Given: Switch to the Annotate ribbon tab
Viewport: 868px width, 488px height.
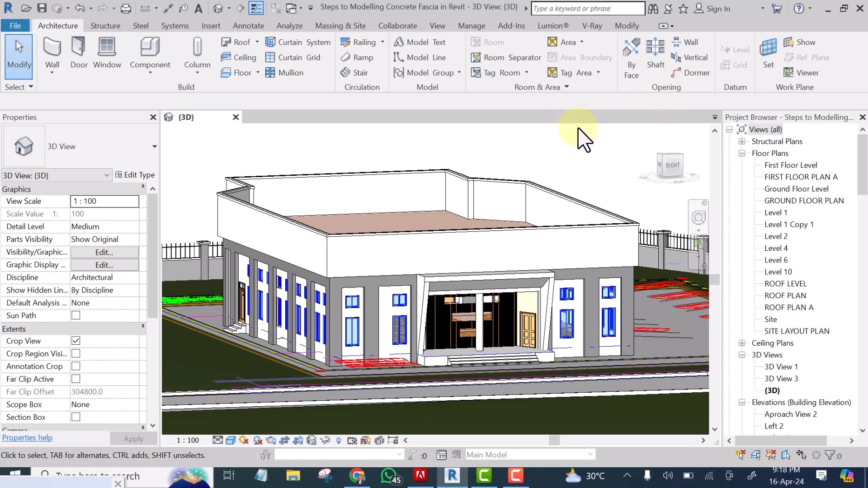Looking at the screenshot, I should 248,26.
